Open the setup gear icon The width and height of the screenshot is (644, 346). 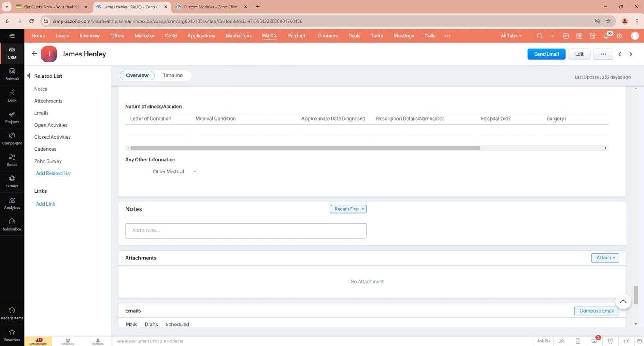(x=619, y=36)
